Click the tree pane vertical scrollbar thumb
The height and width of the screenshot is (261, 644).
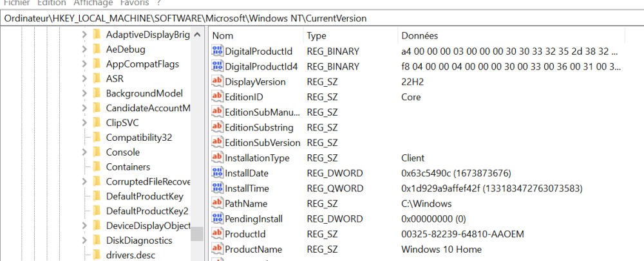(x=197, y=233)
